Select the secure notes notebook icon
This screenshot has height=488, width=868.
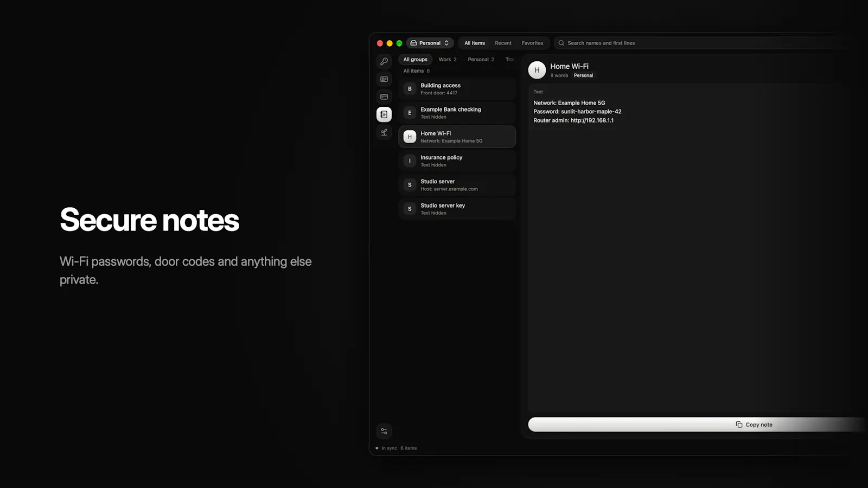pyautogui.click(x=384, y=114)
